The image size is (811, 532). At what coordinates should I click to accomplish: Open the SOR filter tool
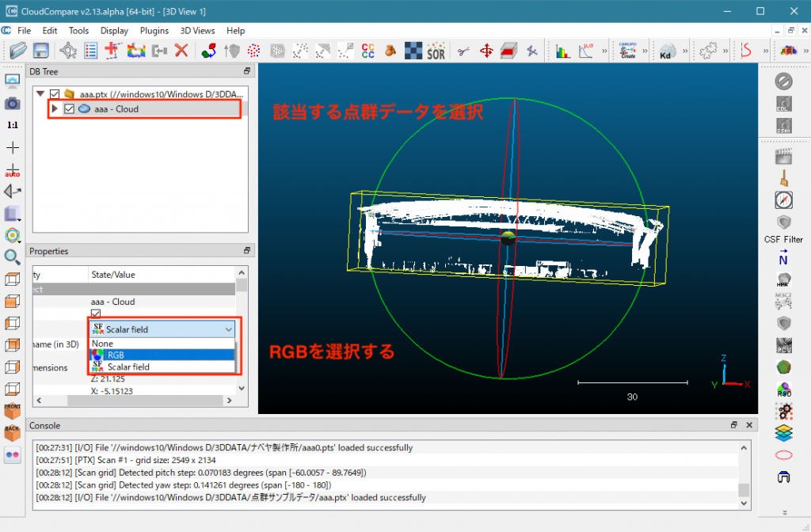[x=436, y=51]
